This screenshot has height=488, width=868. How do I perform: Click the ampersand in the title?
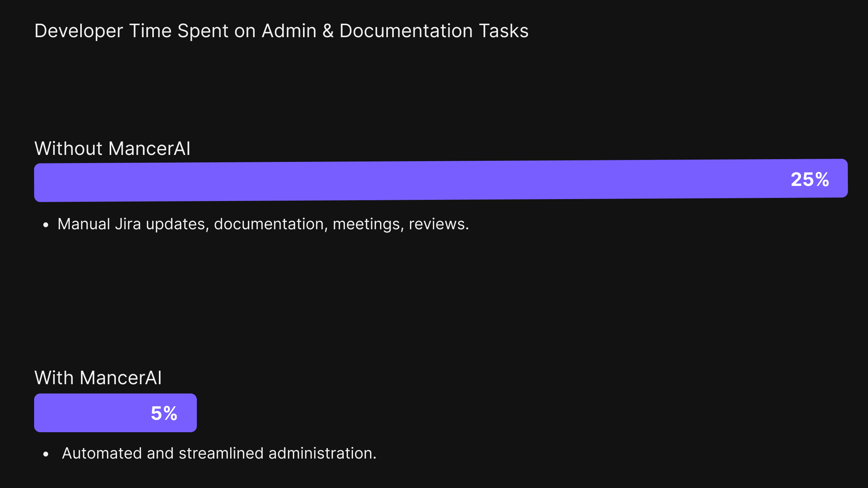[x=328, y=31]
